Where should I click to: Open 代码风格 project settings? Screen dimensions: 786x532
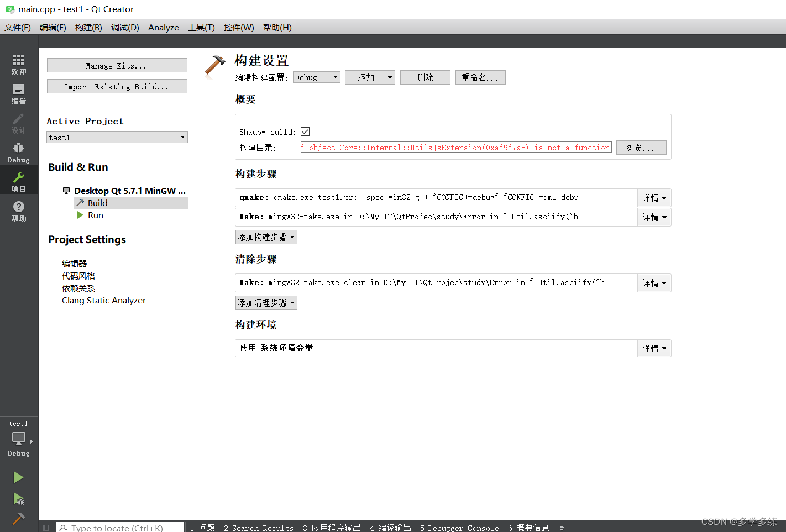pyautogui.click(x=78, y=276)
